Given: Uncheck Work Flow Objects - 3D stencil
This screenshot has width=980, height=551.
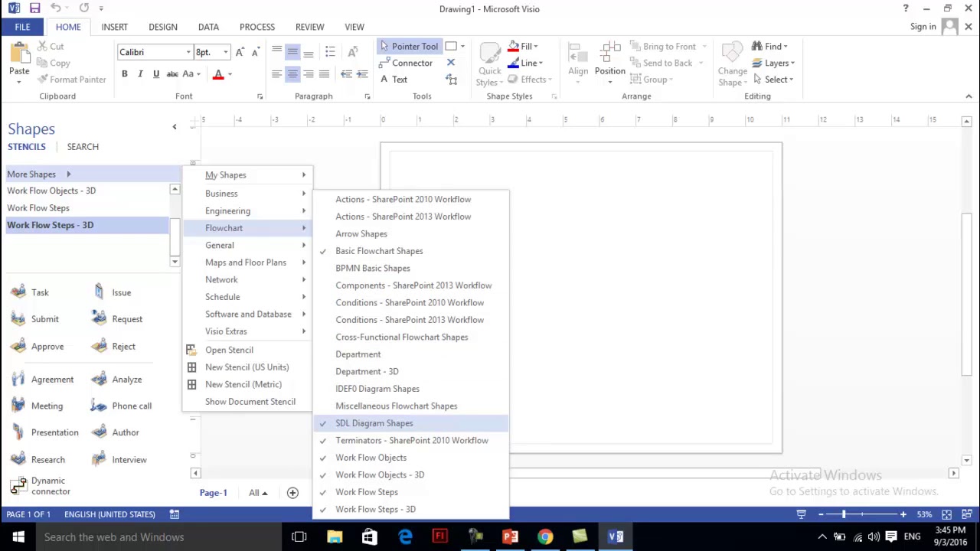Looking at the screenshot, I should coord(410,475).
